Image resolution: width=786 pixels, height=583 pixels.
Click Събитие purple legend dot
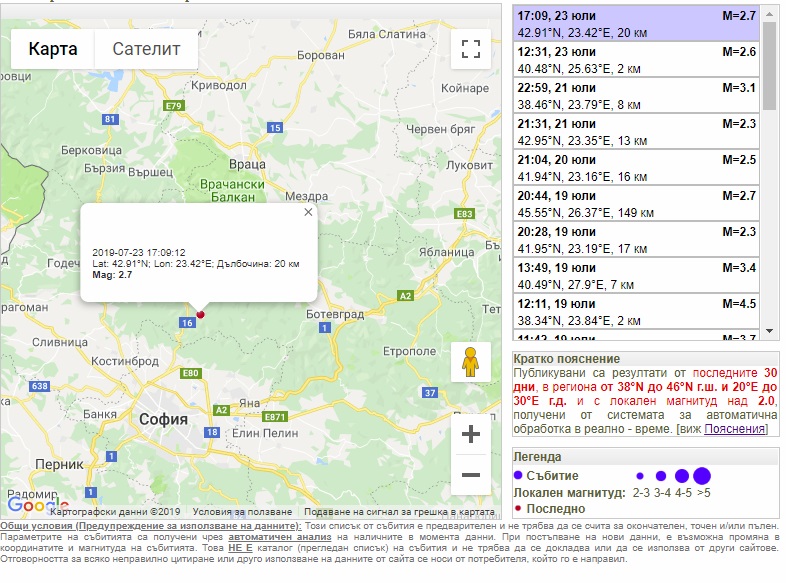(x=518, y=475)
